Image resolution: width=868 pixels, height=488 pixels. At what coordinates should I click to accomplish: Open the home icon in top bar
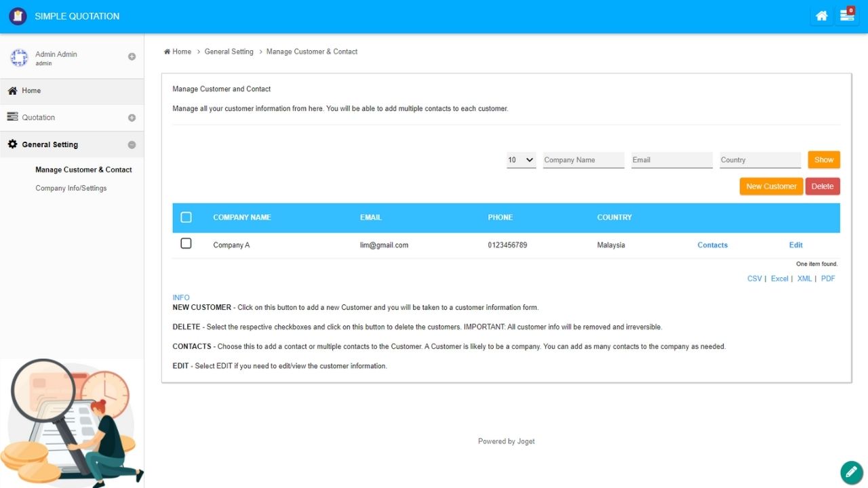[x=821, y=16]
